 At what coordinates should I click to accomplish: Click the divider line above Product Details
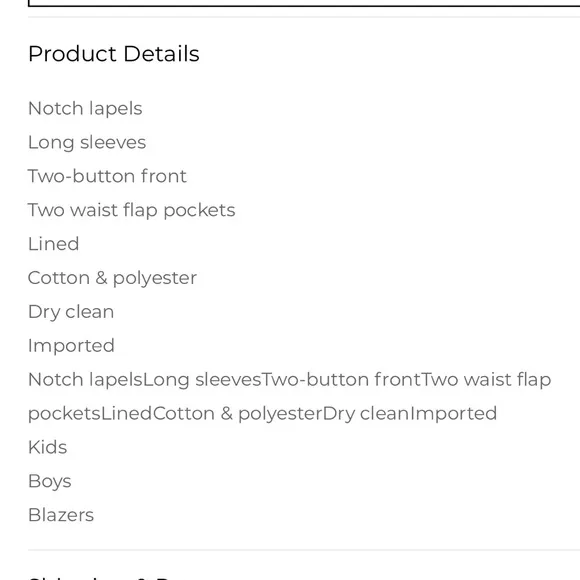pos(304,17)
